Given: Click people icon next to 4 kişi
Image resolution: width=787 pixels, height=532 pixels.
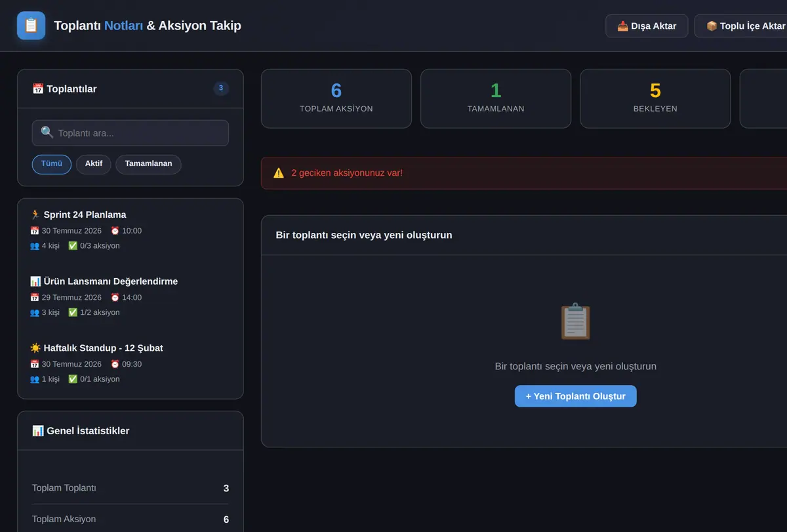Looking at the screenshot, I should pos(34,246).
